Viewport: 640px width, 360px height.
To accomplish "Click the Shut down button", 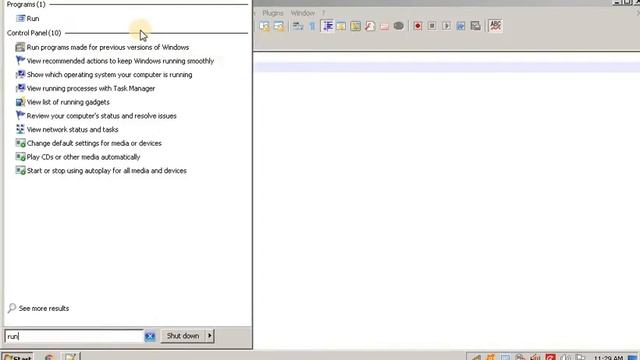I will 183,336.
